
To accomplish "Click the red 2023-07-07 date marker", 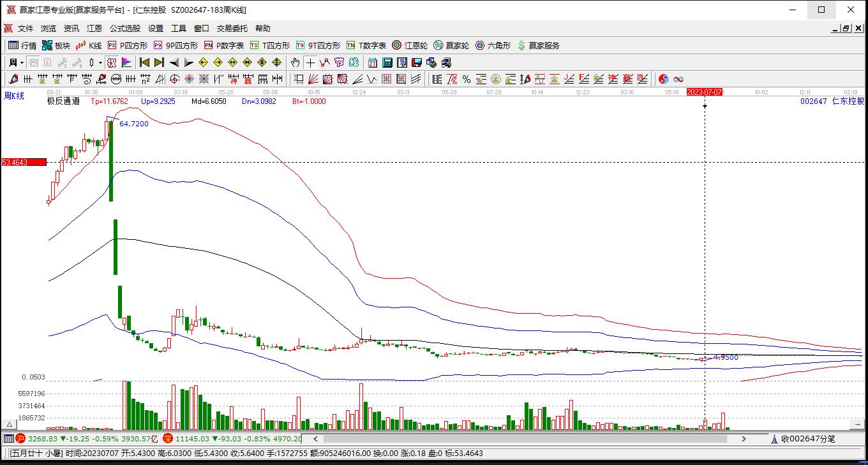I will [x=705, y=92].
